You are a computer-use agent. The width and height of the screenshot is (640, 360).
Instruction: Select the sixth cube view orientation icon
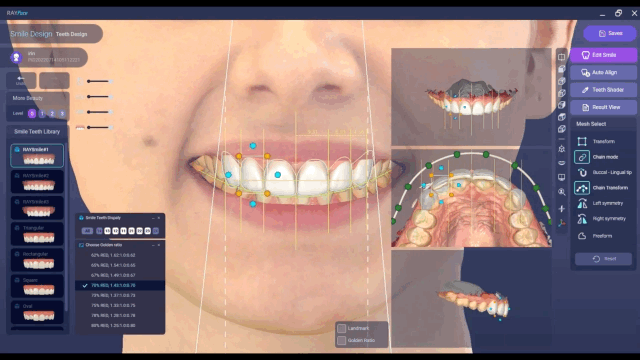[x=562, y=129]
